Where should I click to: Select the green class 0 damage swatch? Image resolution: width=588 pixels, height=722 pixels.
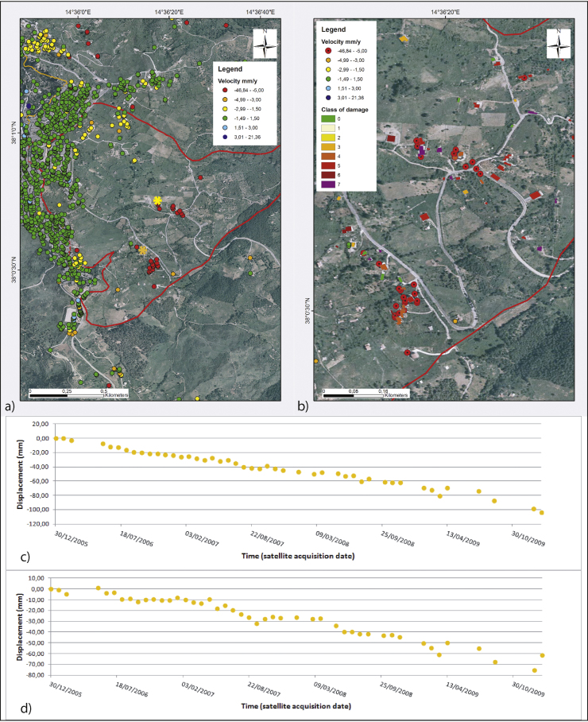click(x=328, y=118)
